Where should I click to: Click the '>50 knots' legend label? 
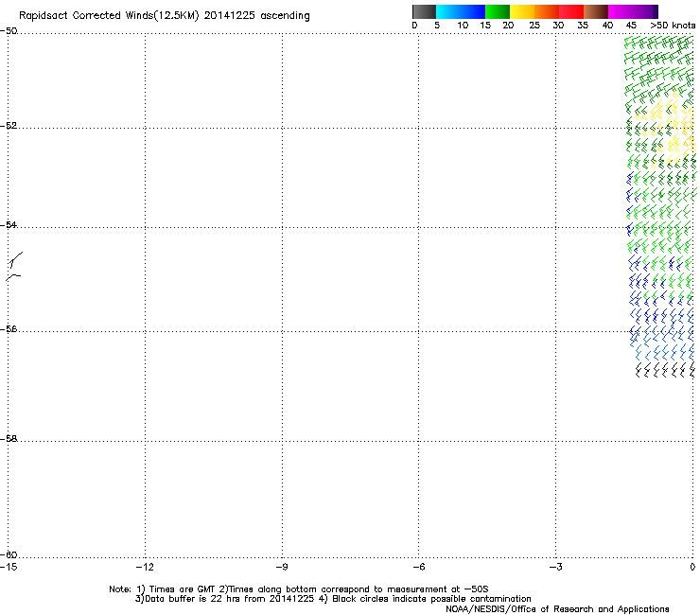tap(673, 26)
